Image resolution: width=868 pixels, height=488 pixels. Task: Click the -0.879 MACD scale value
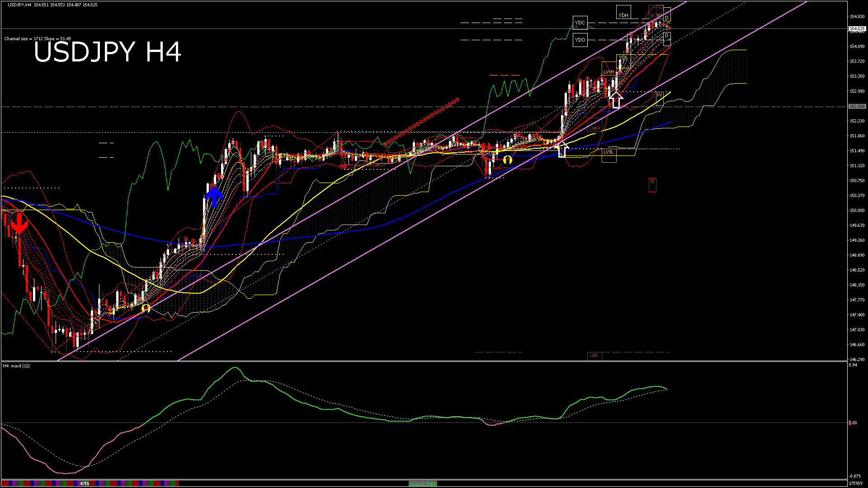tap(854, 476)
